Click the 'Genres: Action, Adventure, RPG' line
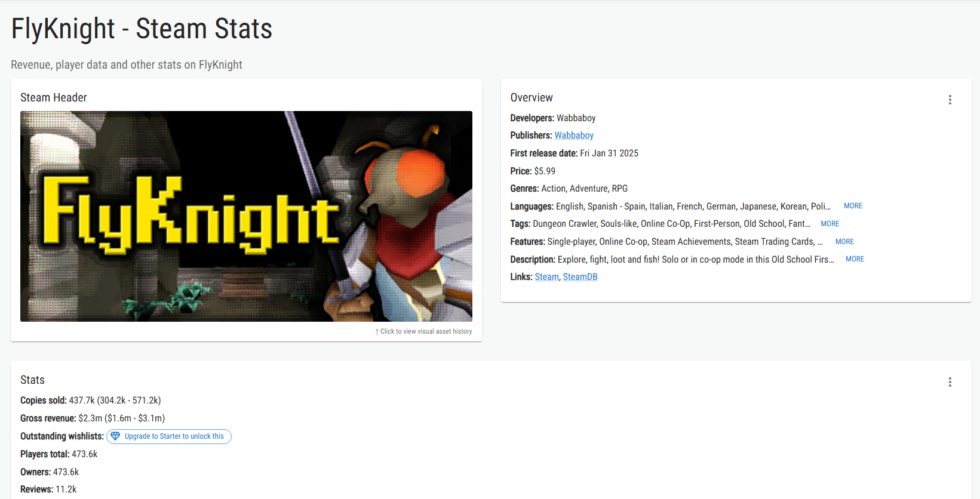The height and width of the screenshot is (499, 980). tap(569, 189)
